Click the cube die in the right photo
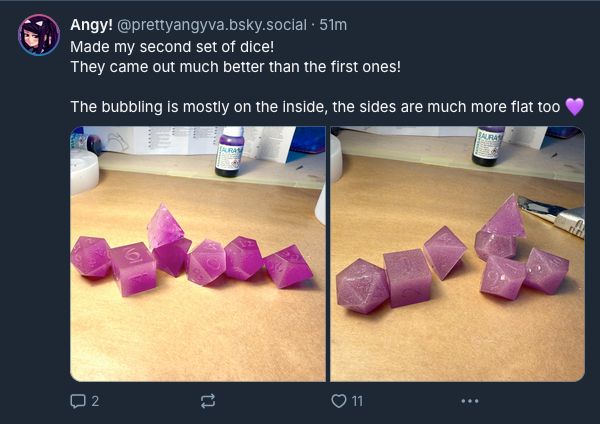The width and height of the screenshot is (600, 424). 406,276
